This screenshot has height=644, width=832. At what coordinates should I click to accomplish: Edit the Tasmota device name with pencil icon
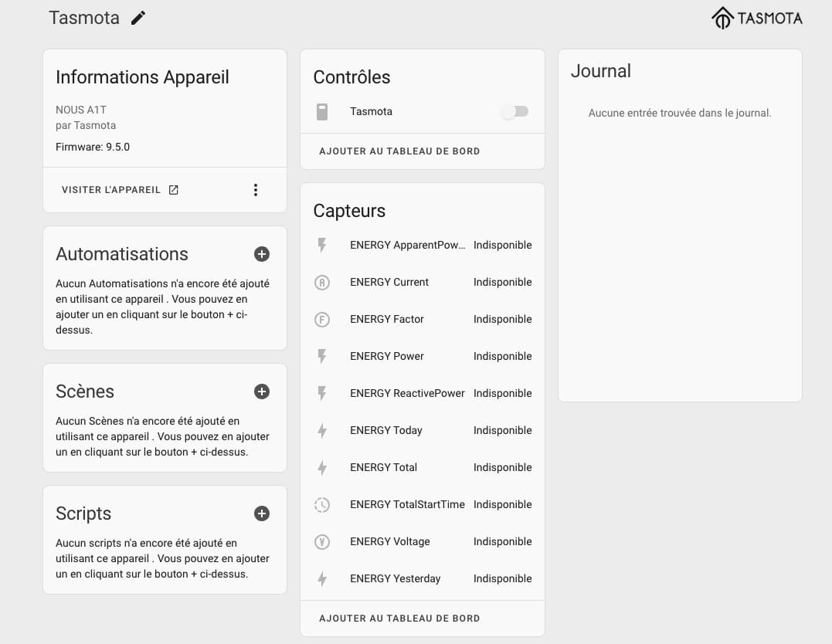click(x=138, y=18)
